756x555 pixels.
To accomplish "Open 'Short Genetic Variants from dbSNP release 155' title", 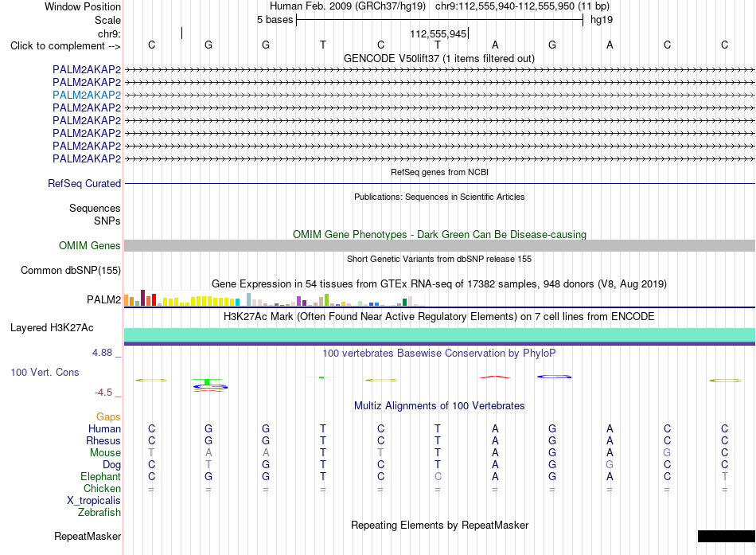I will click(x=439, y=259).
